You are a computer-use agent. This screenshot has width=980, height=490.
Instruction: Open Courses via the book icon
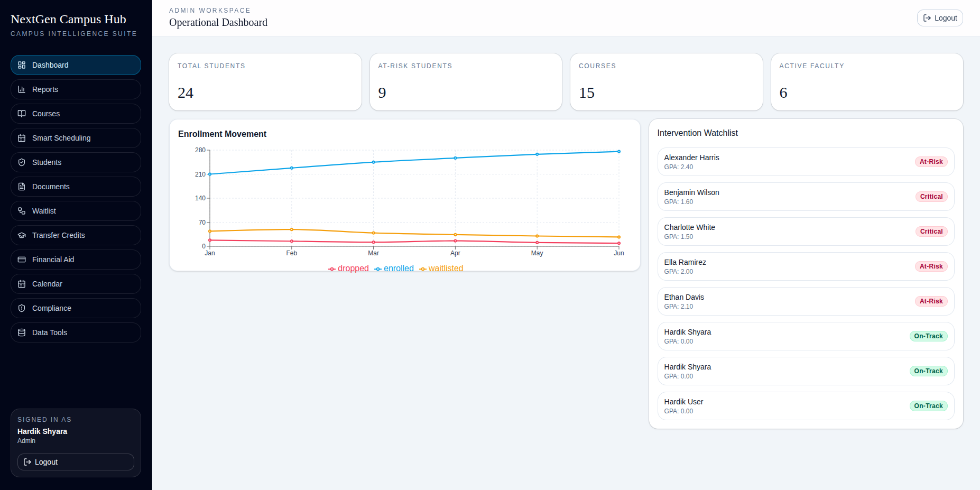tap(22, 114)
